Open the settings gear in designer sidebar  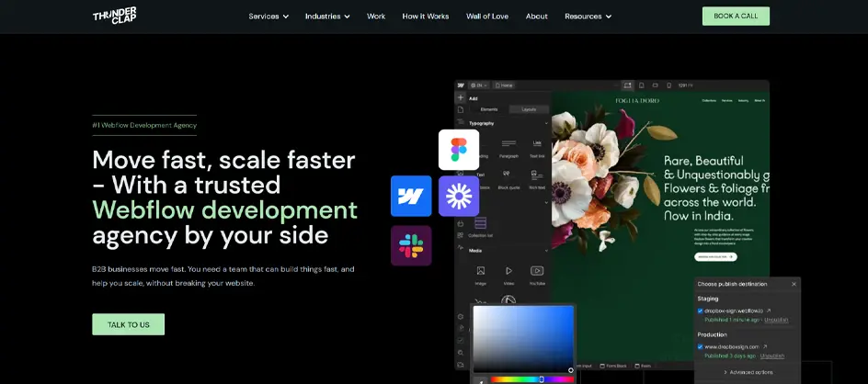pyautogui.click(x=461, y=317)
